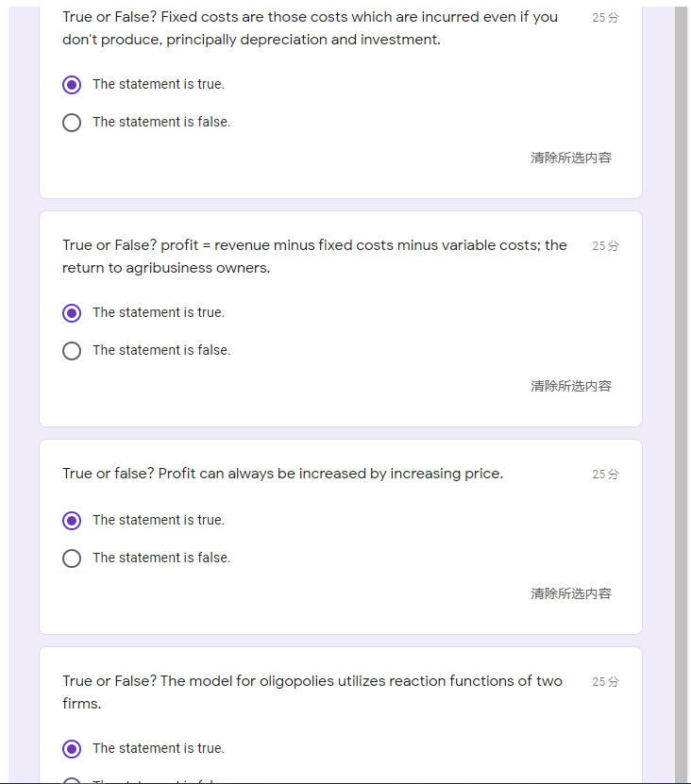Clear selection for the fixed costs question
Screen dimensions: 691x784
coord(571,158)
